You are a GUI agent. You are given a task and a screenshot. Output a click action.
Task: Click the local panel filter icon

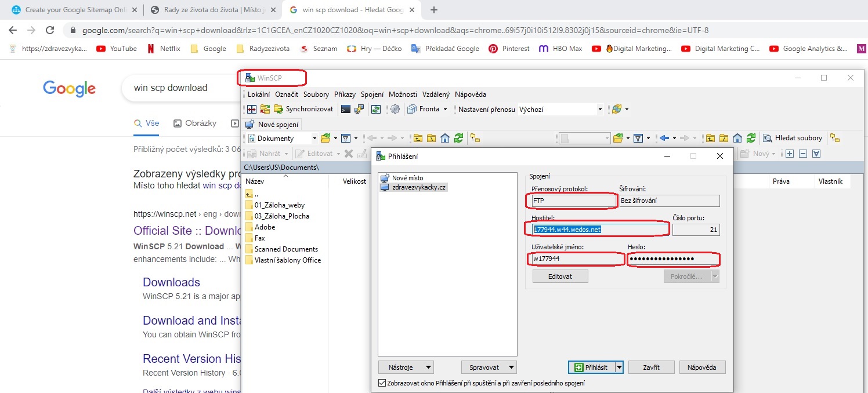(346, 138)
